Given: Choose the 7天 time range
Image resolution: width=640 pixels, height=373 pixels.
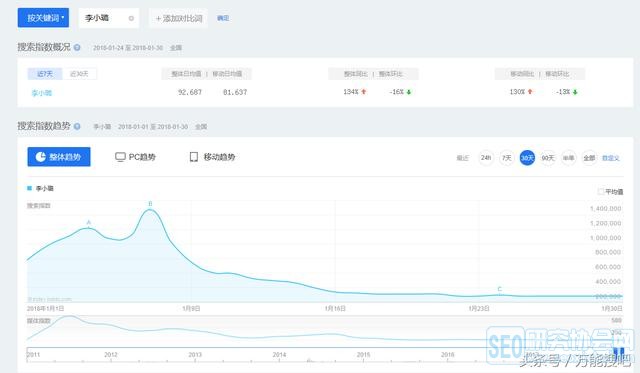Looking at the screenshot, I should click(507, 158).
